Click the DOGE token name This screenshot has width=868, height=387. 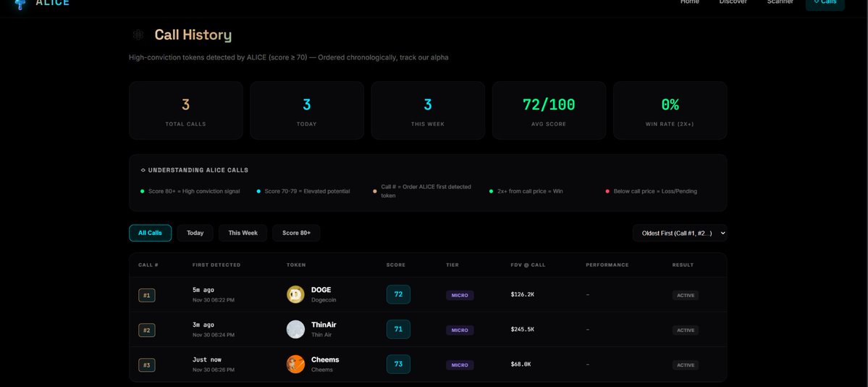pos(321,290)
